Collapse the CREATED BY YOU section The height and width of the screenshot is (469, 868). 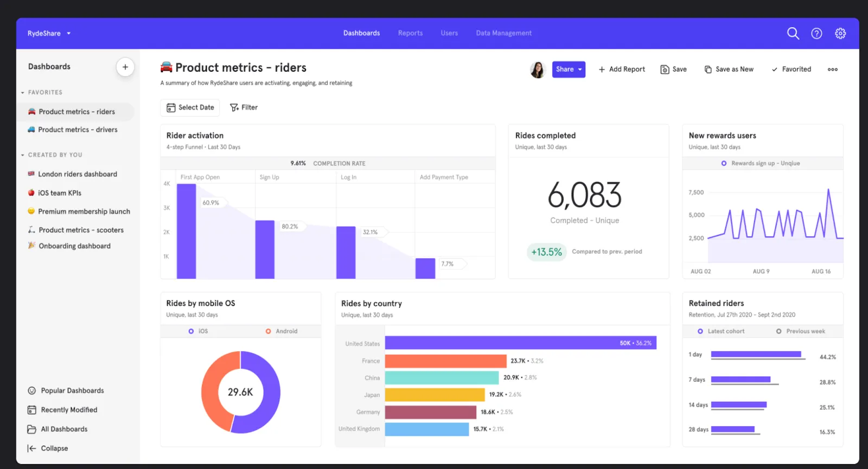[23, 155]
